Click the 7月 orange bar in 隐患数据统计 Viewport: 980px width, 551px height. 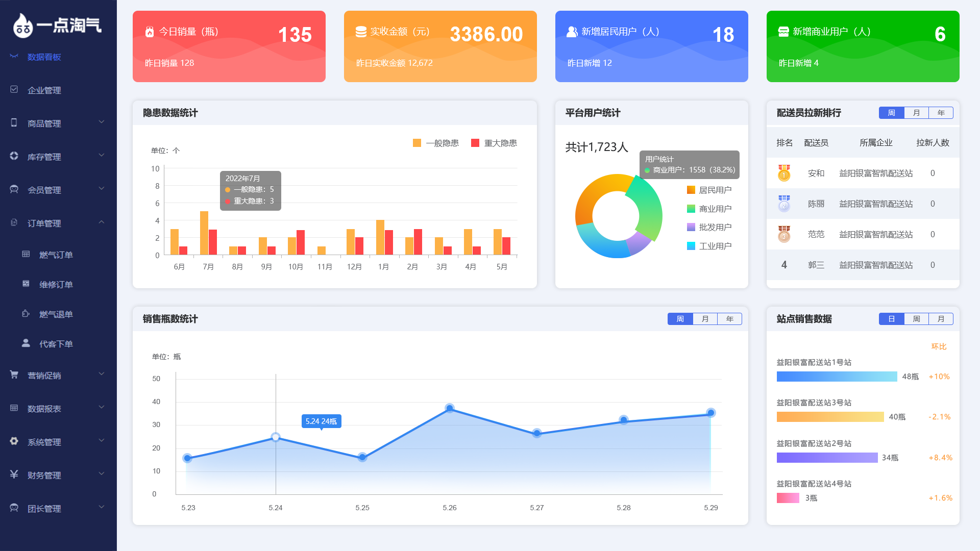tap(204, 233)
